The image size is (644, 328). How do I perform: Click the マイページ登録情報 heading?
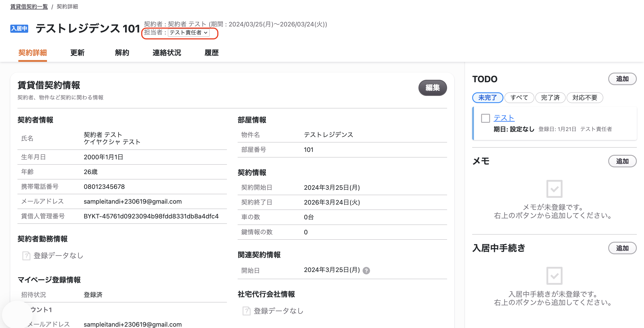49,280
